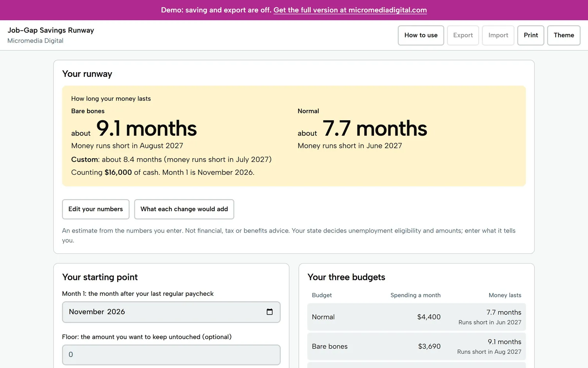Click Edit your numbers
The height and width of the screenshot is (368, 588).
[x=96, y=209]
